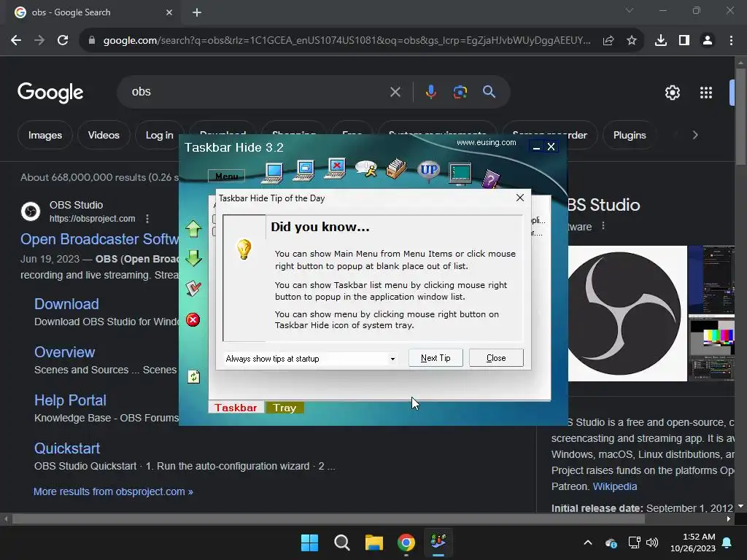
Task: Minimize the Taskbar Hide 3.2 window
Action: [536, 147]
